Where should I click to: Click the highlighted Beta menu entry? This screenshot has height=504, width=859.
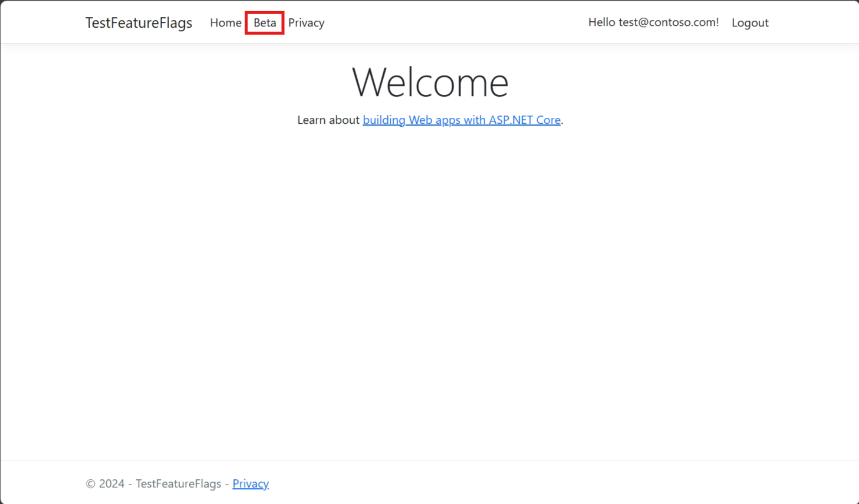(x=264, y=22)
